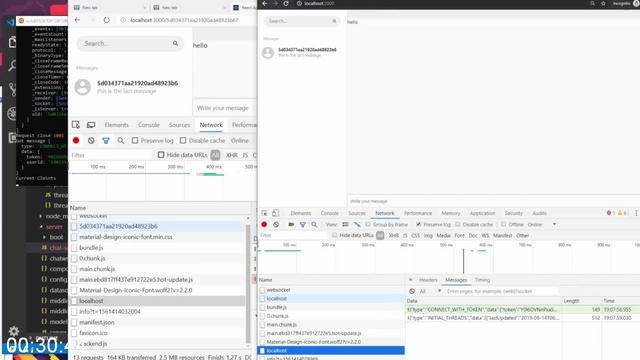Clear the request list in right DevTools
Image resolution: width=640 pixels, height=360 pixels.
coord(276,224)
